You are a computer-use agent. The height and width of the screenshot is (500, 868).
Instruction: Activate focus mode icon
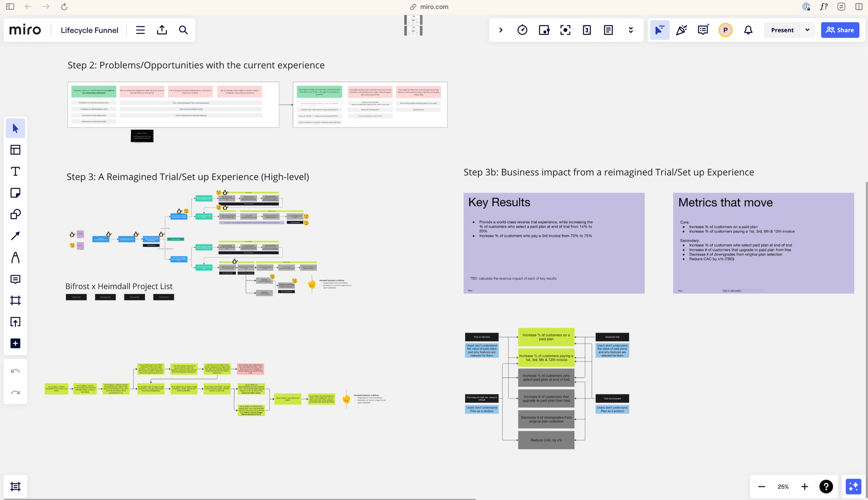tap(565, 30)
